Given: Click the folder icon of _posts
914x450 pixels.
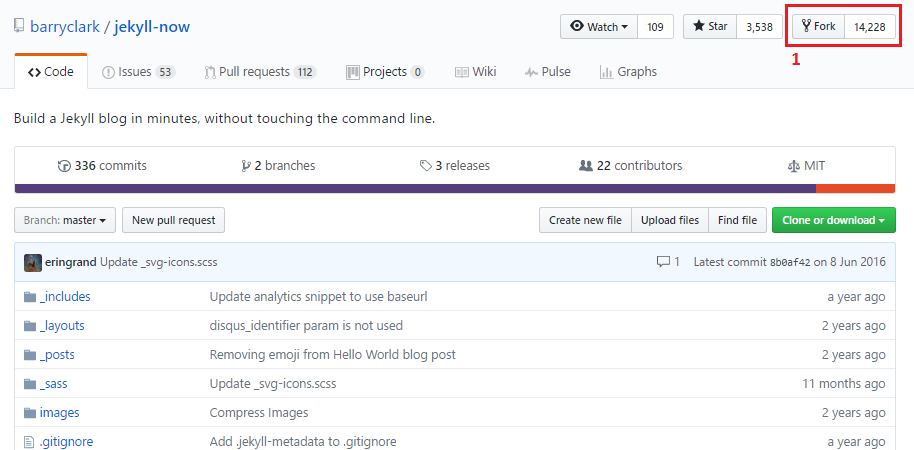Looking at the screenshot, I should pyautogui.click(x=30, y=356).
